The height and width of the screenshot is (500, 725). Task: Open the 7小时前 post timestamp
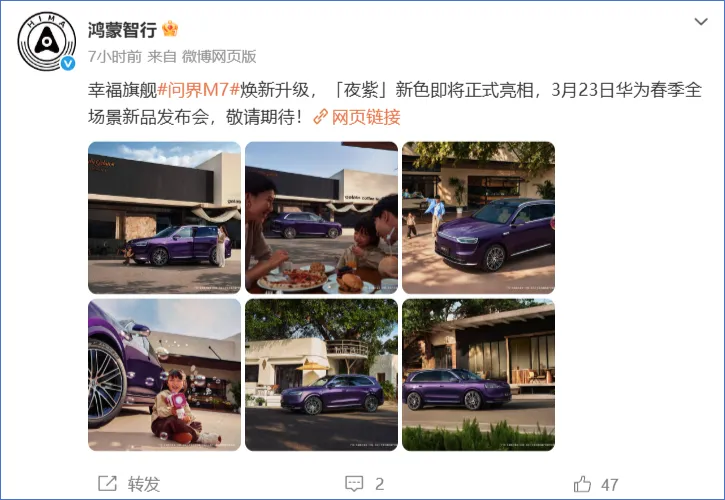(115, 56)
